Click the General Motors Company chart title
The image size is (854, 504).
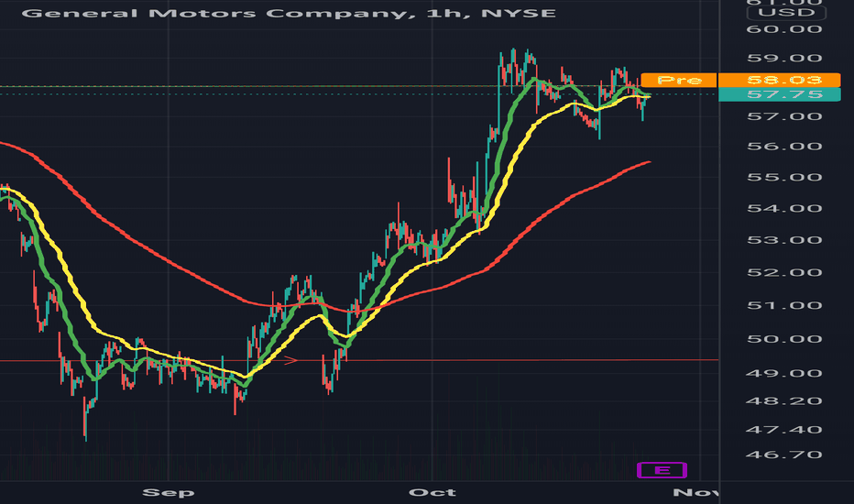point(289,13)
